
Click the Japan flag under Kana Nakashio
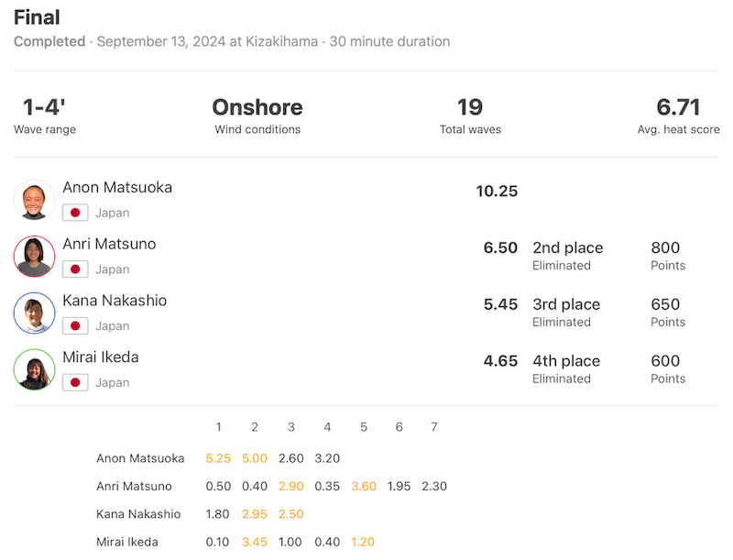pos(75,325)
